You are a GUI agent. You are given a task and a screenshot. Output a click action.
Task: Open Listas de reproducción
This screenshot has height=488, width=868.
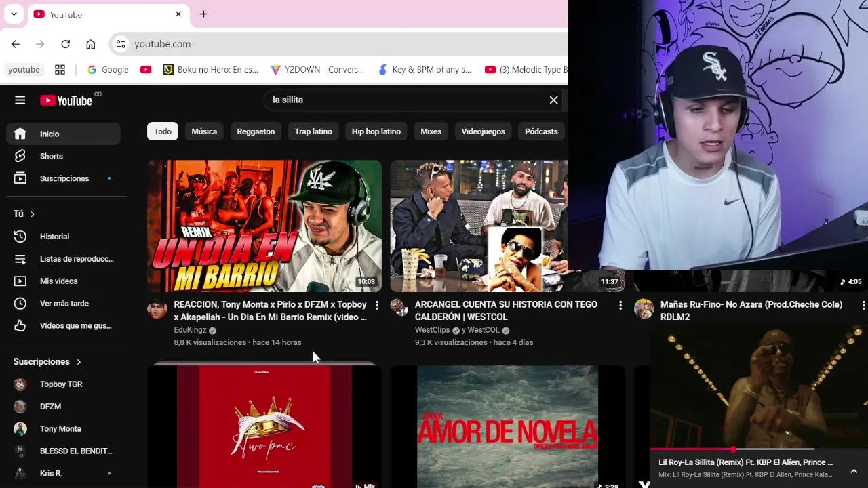pyautogui.click(x=63, y=258)
